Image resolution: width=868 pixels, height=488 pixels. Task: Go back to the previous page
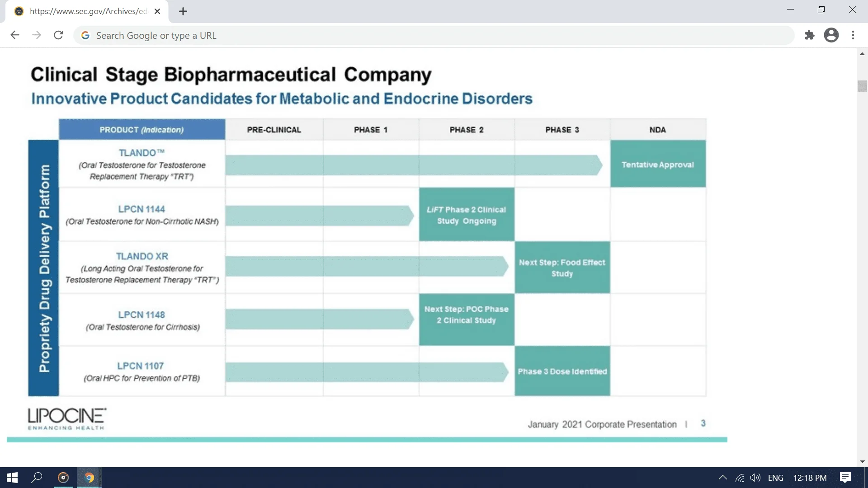click(x=15, y=35)
